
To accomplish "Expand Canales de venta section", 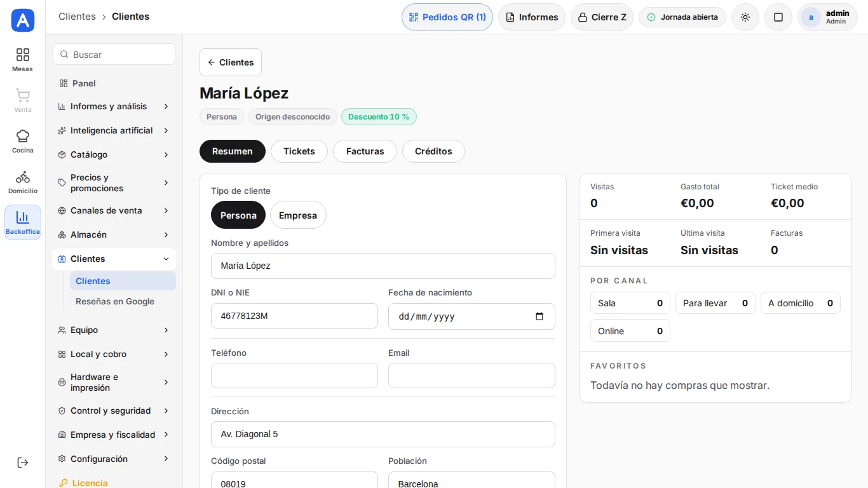I will pyautogui.click(x=114, y=210).
